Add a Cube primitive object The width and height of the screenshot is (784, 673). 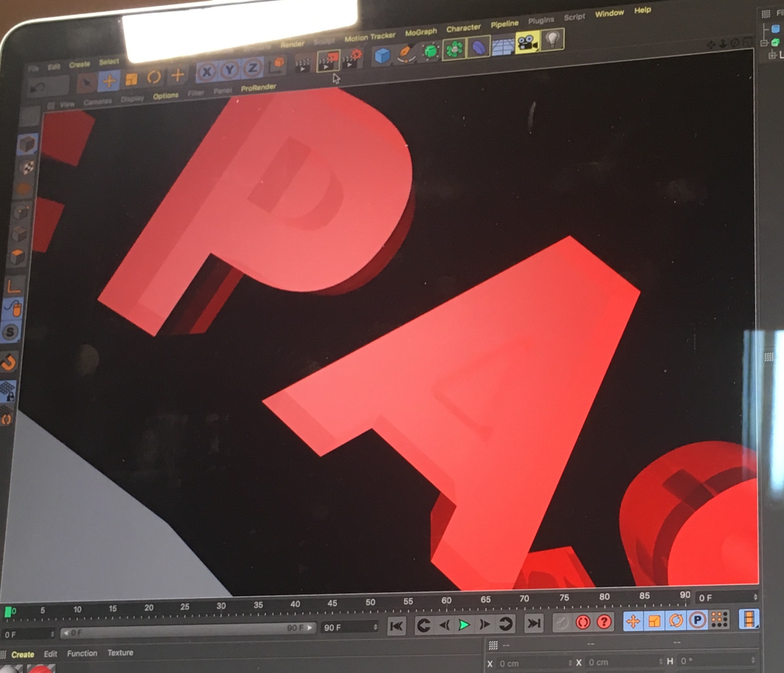382,56
